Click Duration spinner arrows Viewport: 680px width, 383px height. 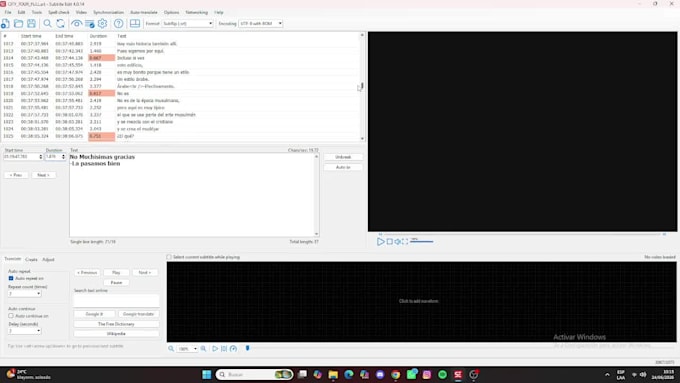click(63, 157)
